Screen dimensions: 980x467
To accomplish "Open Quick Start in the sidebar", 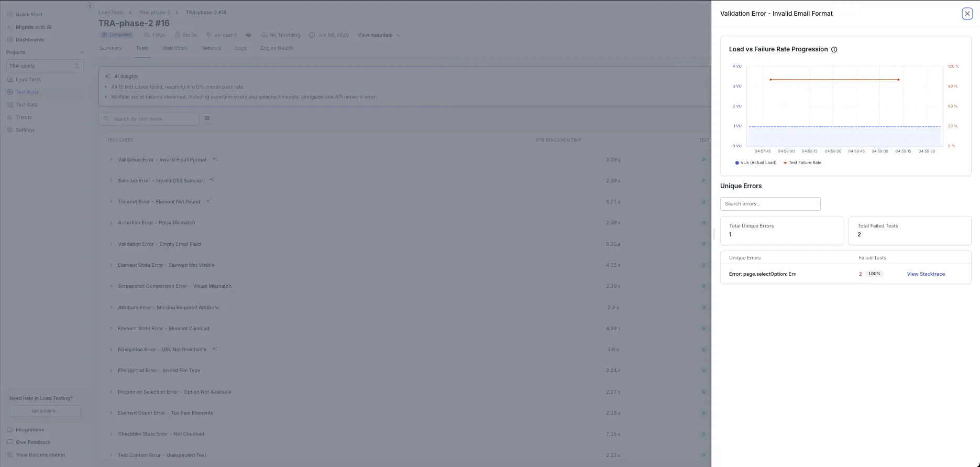I will coord(24,15).
